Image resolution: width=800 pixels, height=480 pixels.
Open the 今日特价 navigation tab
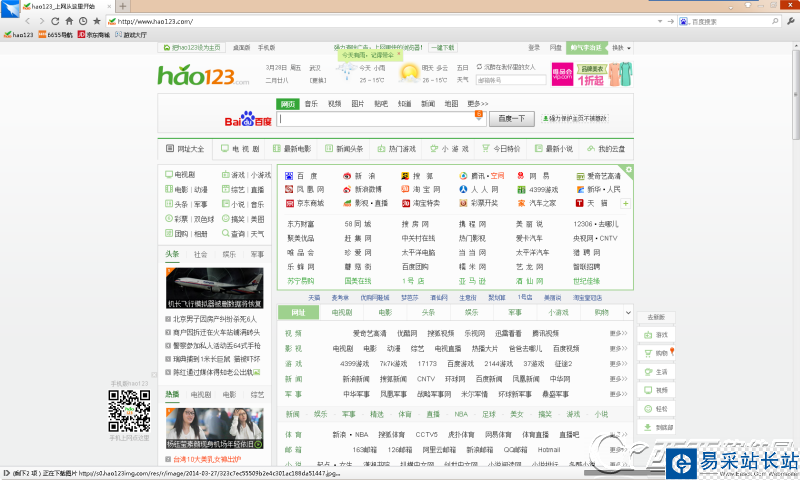pos(501,149)
